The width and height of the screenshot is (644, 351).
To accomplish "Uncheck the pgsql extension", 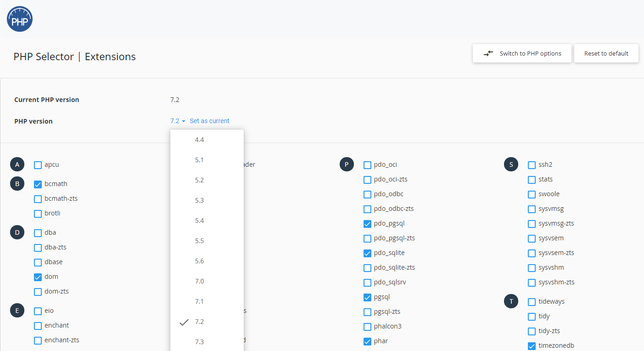I will pos(367,297).
